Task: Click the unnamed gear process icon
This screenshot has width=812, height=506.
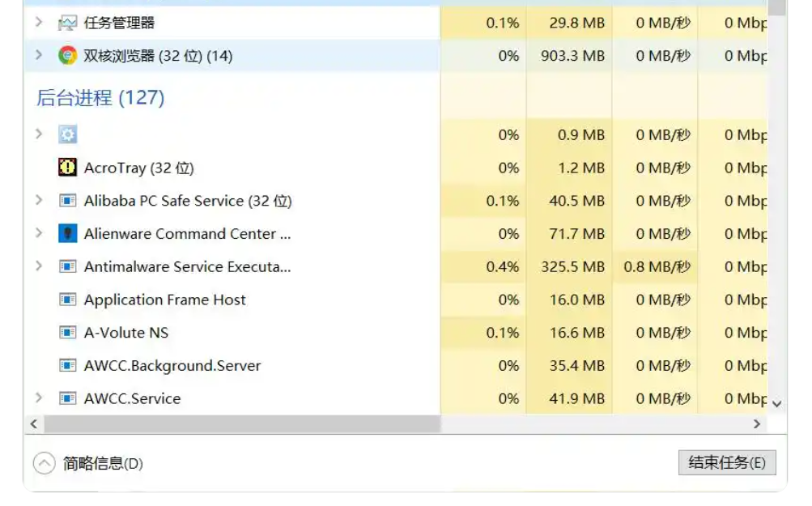Action: point(67,134)
